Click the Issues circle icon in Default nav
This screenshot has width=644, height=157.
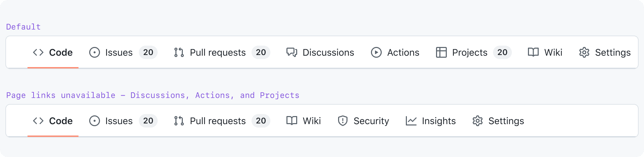coord(95,52)
